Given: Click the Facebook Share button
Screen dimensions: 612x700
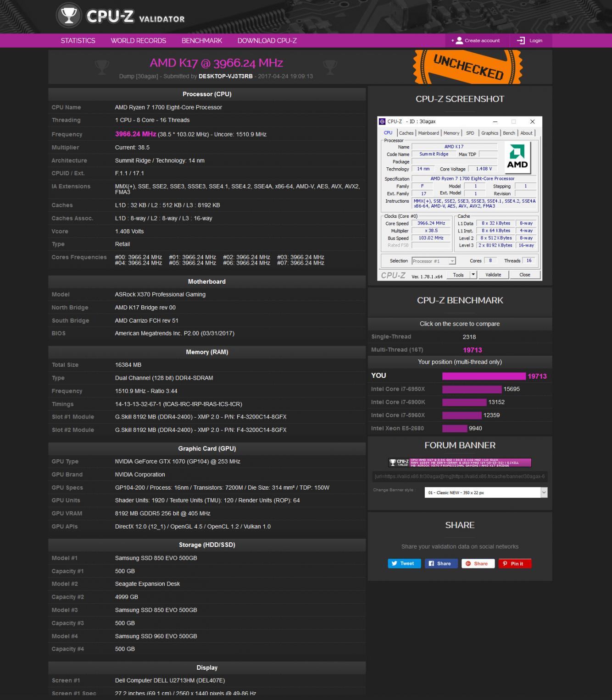Looking at the screenshot, I should (x=441, y=563).
